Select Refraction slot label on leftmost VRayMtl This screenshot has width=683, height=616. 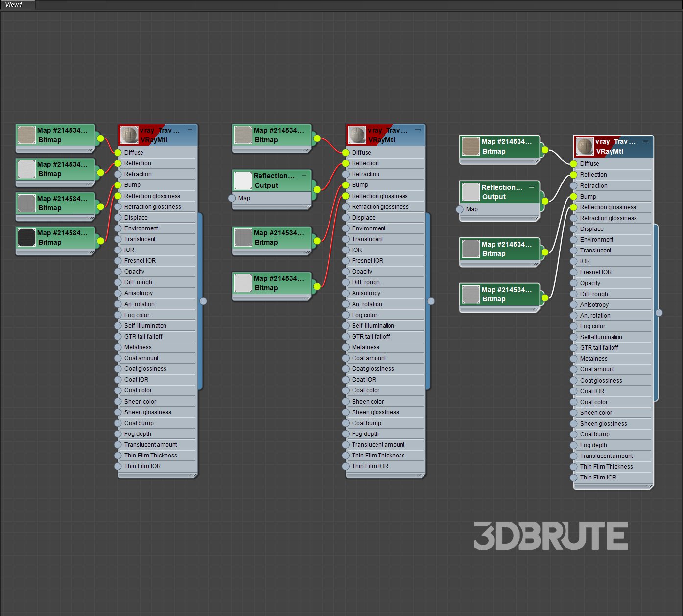138,174
